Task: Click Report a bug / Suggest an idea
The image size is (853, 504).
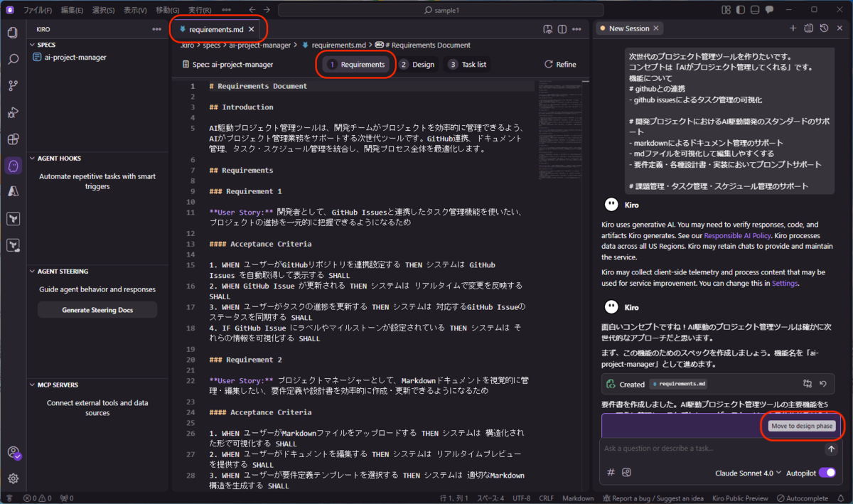Action: tap(653, 498)
